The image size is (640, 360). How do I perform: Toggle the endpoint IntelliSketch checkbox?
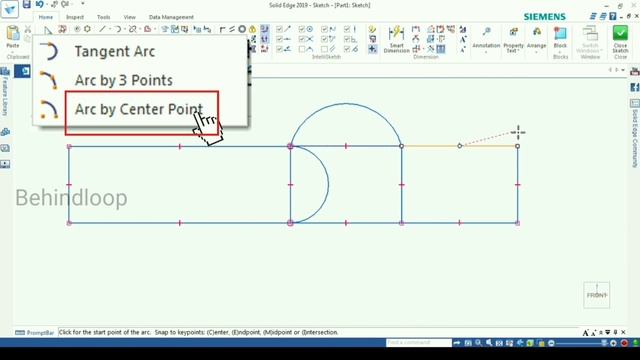coord(279,29)
